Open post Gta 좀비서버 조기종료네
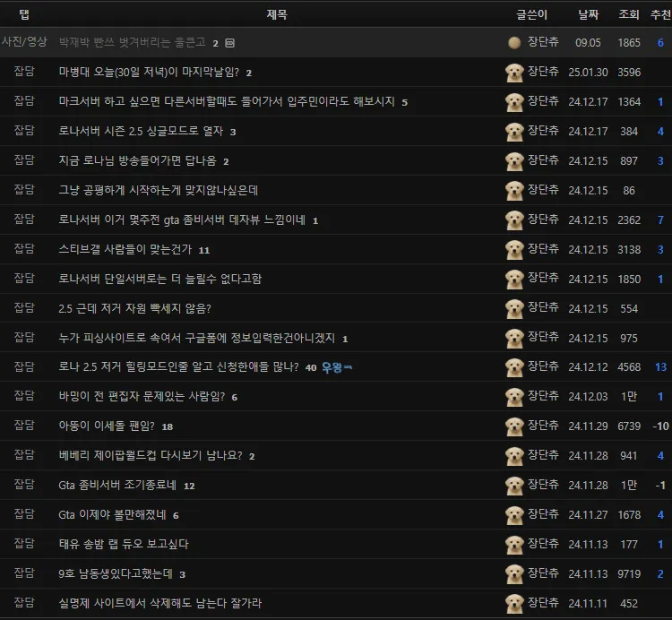 117,485
